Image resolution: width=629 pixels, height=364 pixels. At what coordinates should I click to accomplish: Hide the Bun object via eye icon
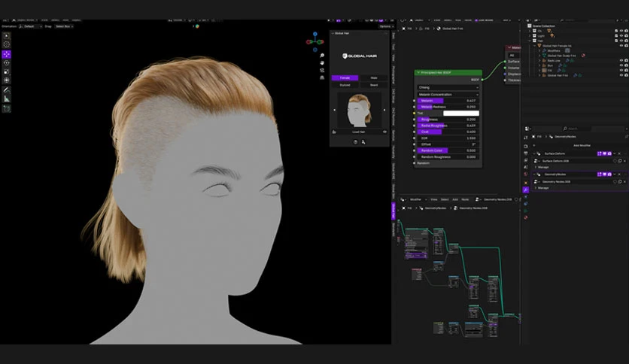coord(621,65)
